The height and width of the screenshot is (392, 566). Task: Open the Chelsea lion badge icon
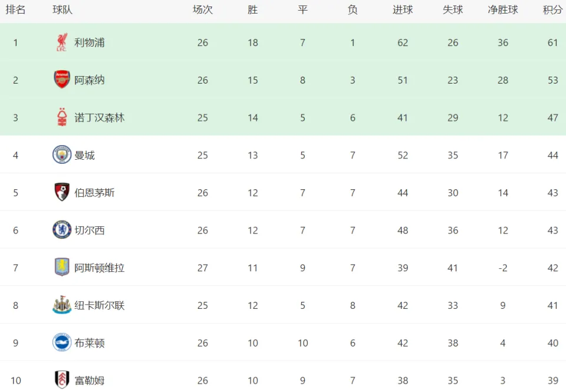[62, 230]
